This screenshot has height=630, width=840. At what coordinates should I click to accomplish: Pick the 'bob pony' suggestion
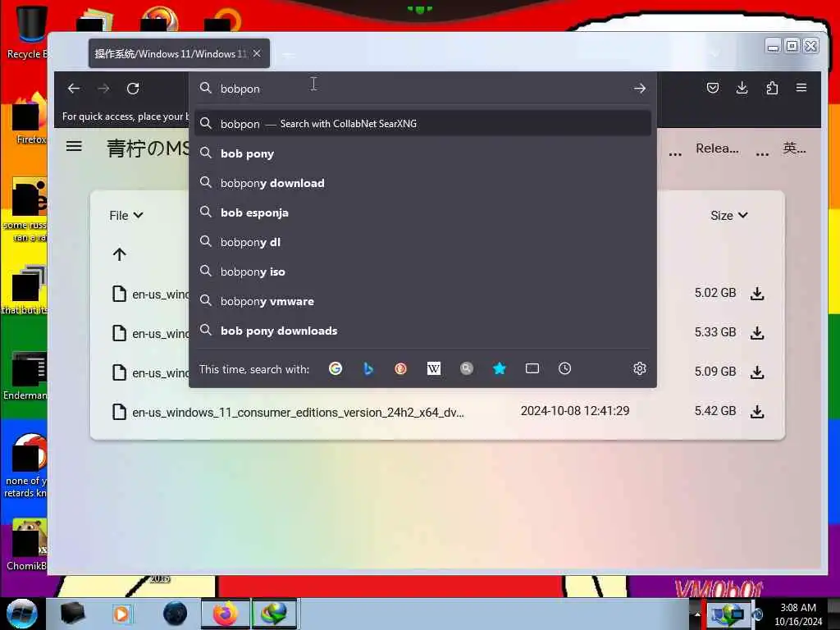click(422, 153)
